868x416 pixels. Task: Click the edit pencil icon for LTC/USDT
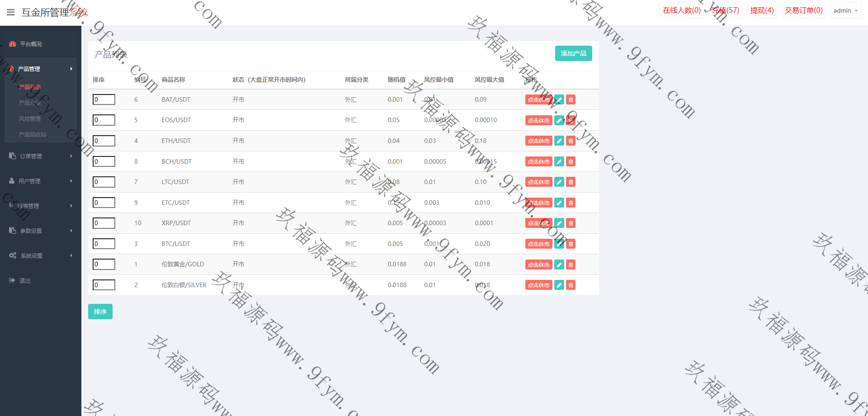click(559, 182)
